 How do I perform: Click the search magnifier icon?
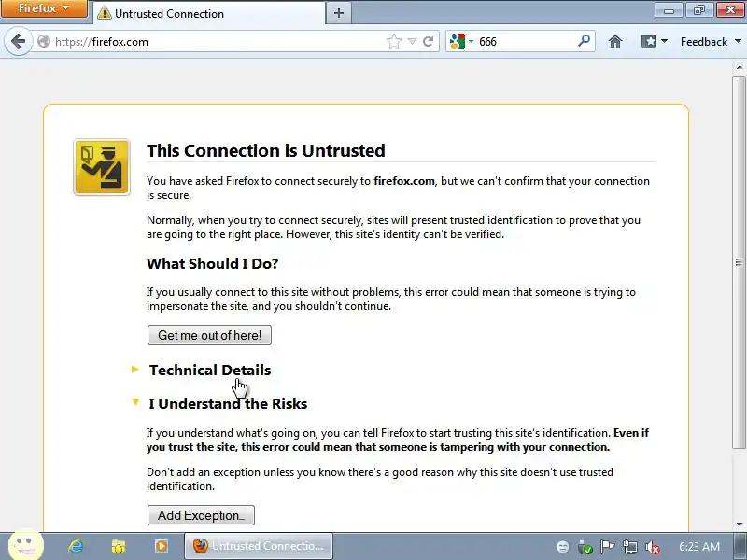point(585,41)
